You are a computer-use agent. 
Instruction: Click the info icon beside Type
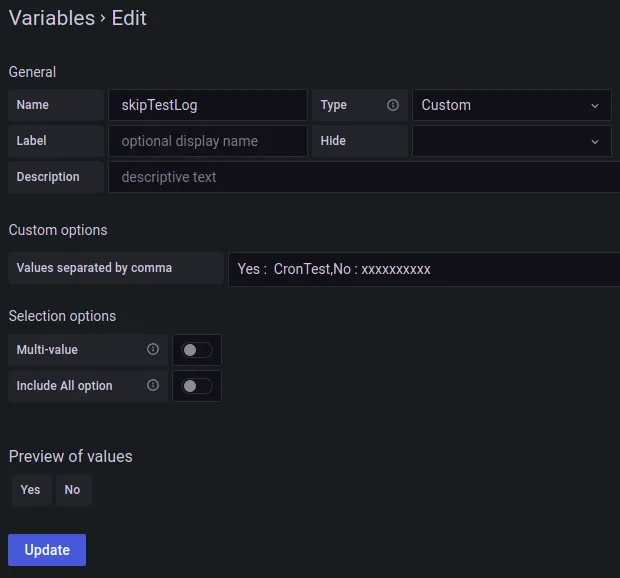393,105
